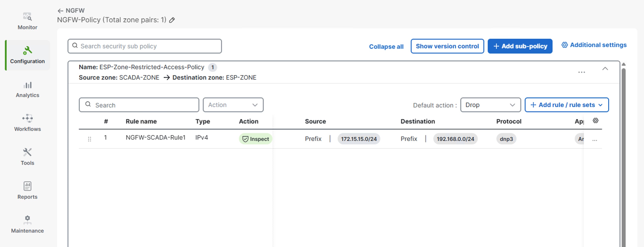Open Additional settings
The width and height of the screenshot is (644, 247).
click(x=594, y=45)
